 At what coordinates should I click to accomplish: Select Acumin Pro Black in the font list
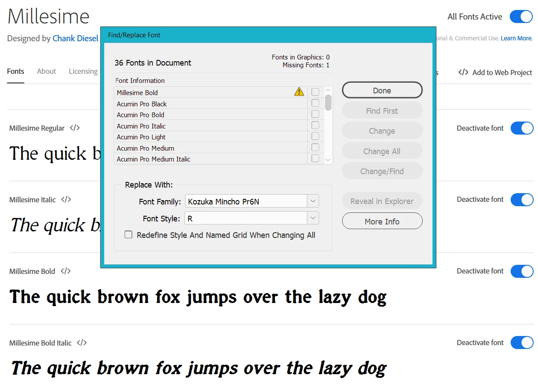pos(211,104)
